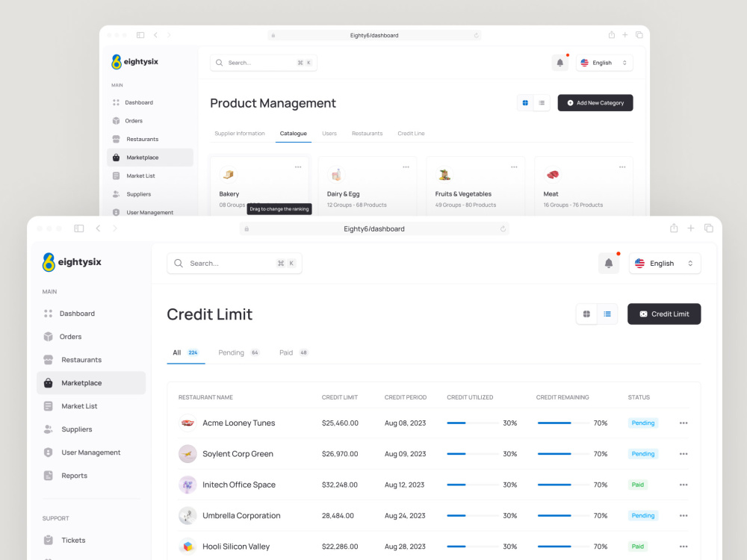
Task: Open the Restaurants tab in Product Management
Action: pos(368,134)
